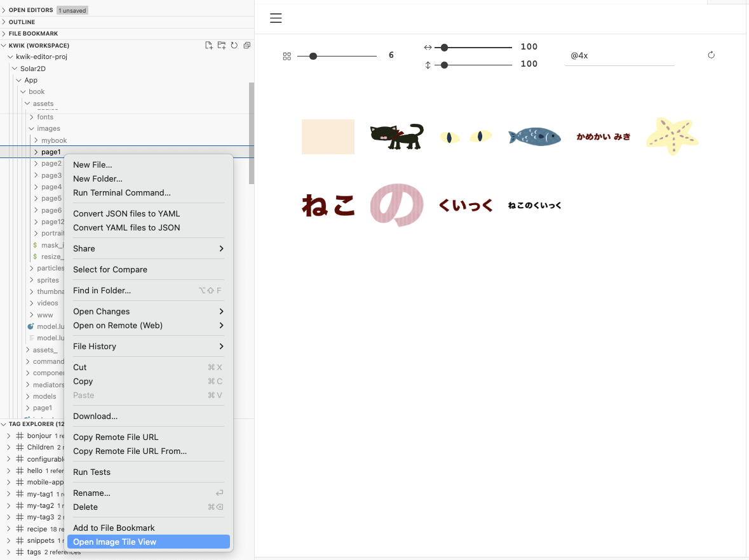Expand the FILE BOOKMARK section
The width and height of the screenshot is (749, 560).
[x=33, y=34]
